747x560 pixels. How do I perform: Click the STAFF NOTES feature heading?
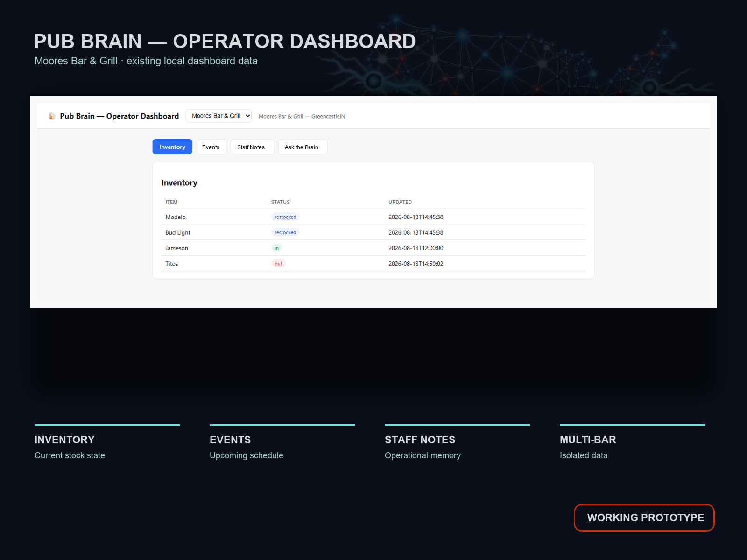pyautogui.click(x=420, y=440)
